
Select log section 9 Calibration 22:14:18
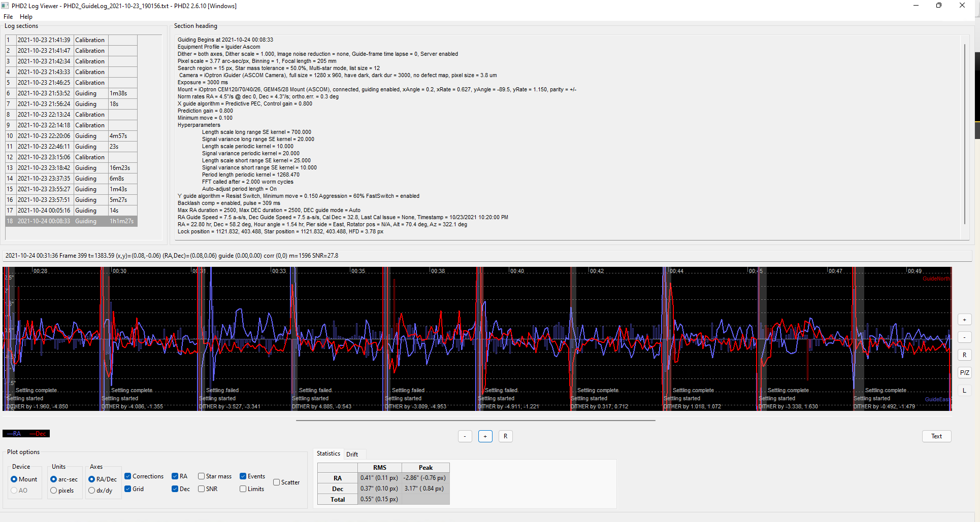tap(71, 125)
